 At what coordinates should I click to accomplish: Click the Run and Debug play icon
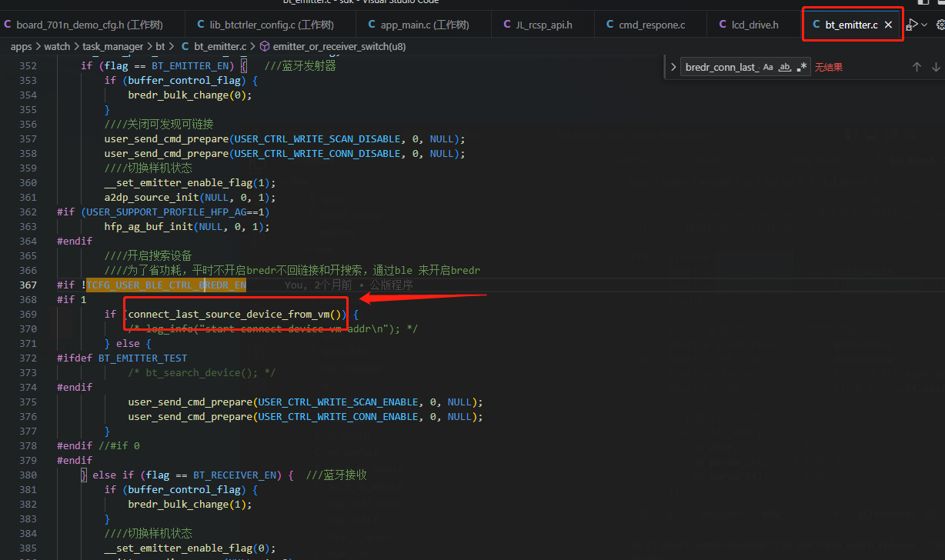[912, 25]
